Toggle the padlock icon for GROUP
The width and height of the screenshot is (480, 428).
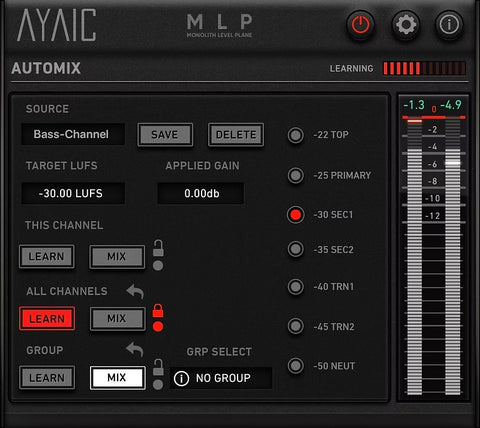(x=158, y=367)
